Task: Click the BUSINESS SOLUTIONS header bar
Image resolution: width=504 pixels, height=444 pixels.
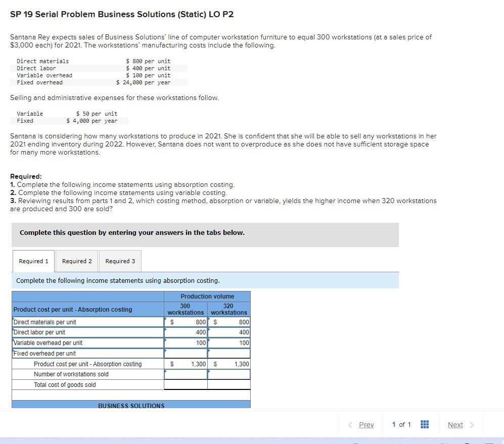Action: [x=130, y=406]
